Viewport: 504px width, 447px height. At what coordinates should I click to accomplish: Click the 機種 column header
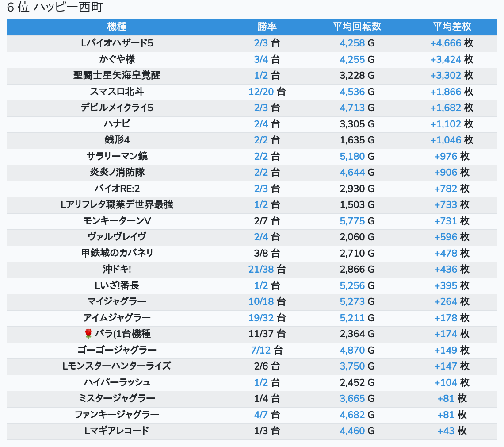pos(117,27)
